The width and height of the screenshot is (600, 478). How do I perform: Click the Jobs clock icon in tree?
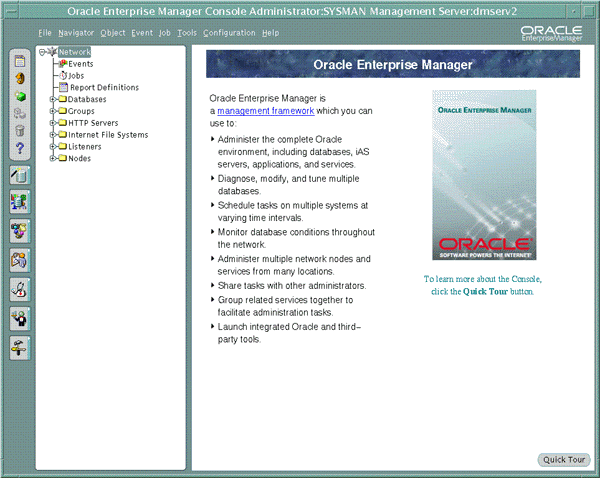[x=64, y=75]
